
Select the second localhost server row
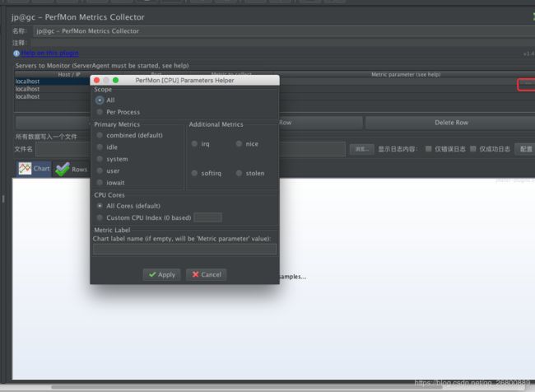click(x=52, y=89)
